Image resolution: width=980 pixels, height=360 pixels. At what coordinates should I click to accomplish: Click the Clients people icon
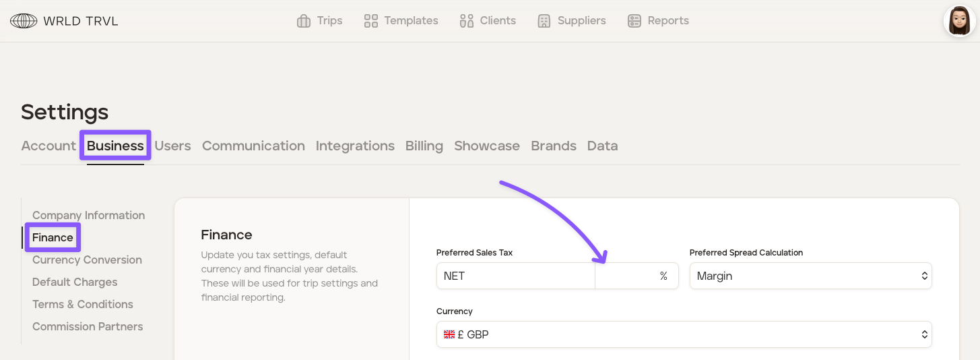pos(467,21)
